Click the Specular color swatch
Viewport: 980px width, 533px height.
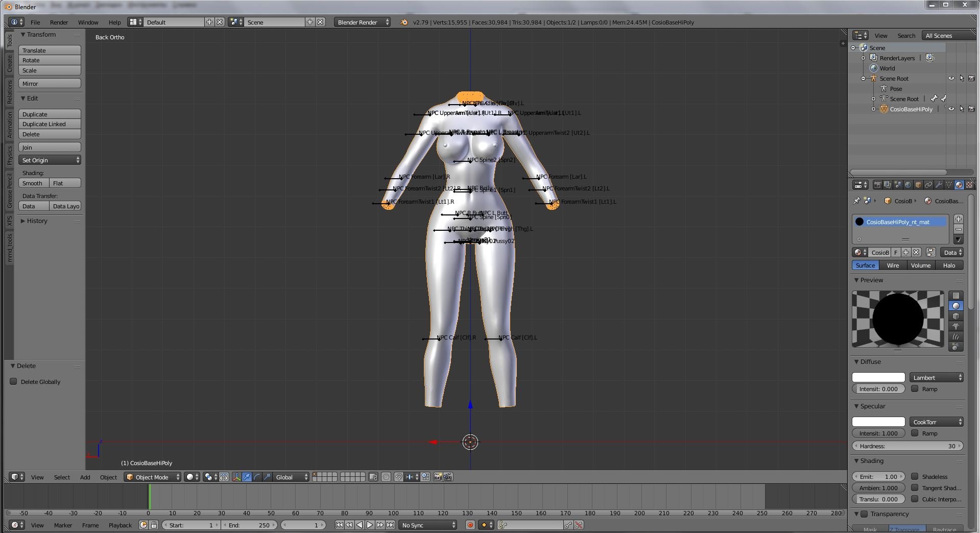878,422
